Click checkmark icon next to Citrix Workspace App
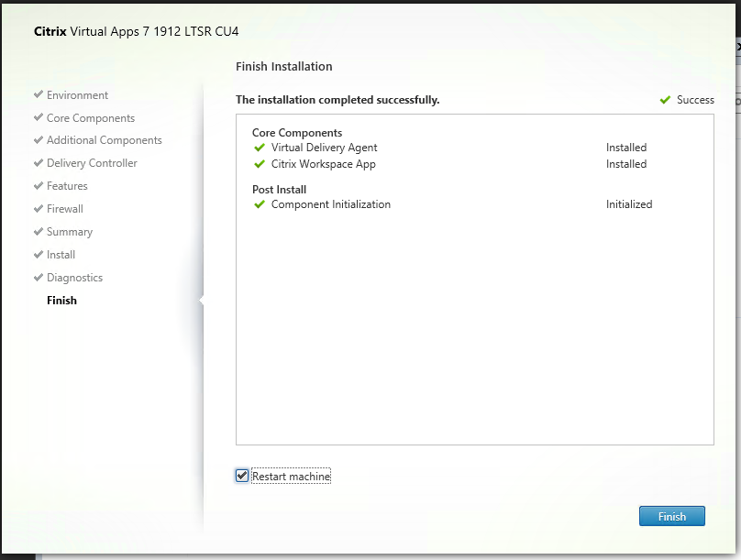Image resolution: width=741 pixels, height=560 pixels. [x=260, y=165]
